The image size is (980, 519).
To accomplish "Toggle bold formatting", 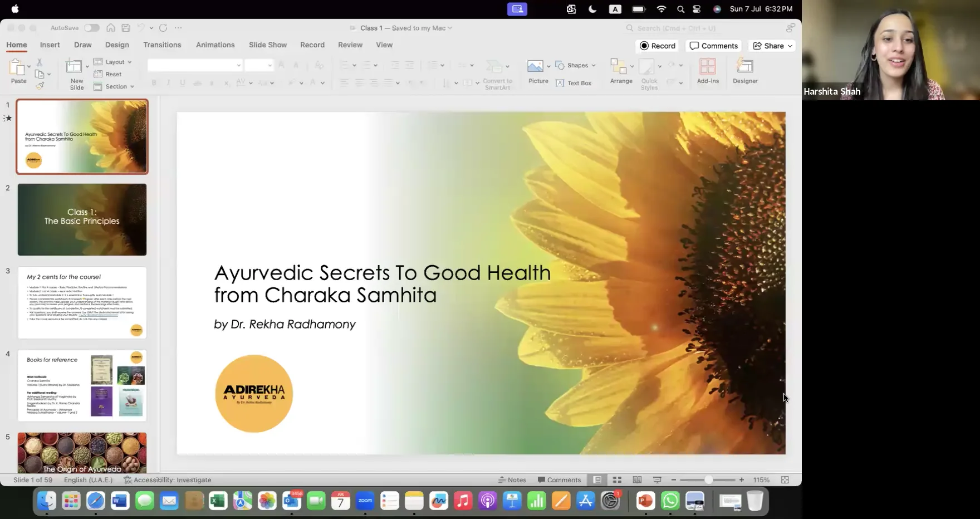I will [154, 82].
